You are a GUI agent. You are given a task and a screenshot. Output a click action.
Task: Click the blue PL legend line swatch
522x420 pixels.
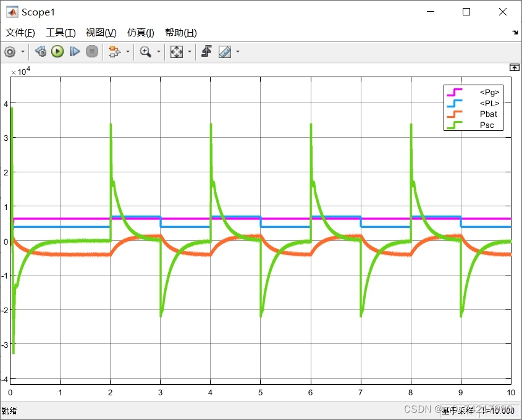tap(455, 103)
